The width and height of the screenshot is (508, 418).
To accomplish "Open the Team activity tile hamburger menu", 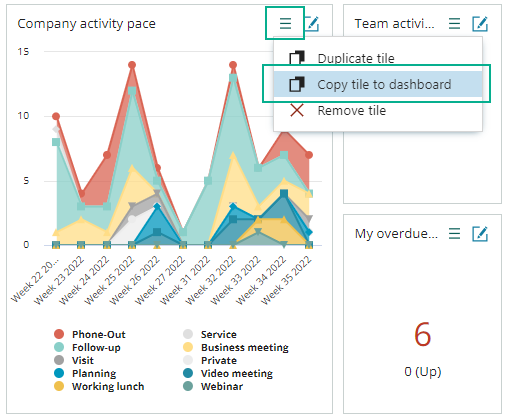I will coord(454,24).
